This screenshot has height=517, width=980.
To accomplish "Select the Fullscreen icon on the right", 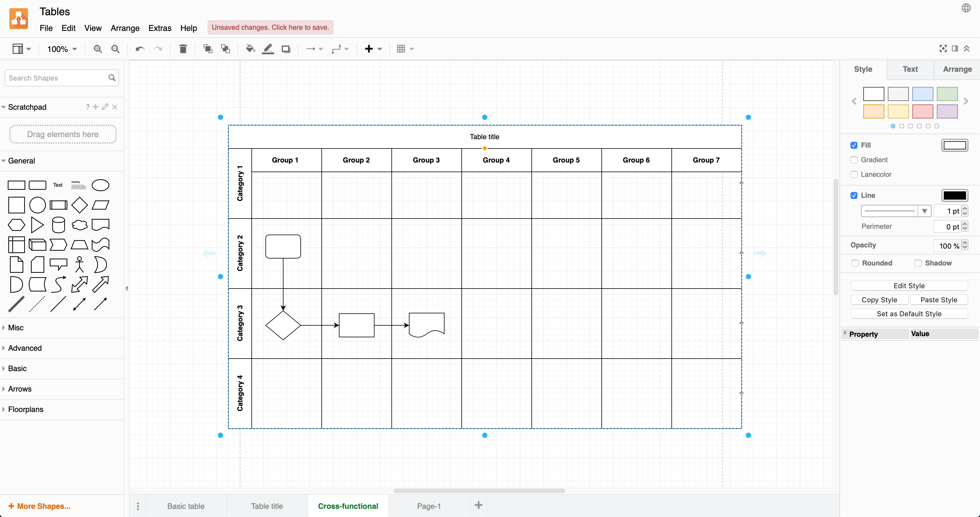I will click(x=943, y=48).
